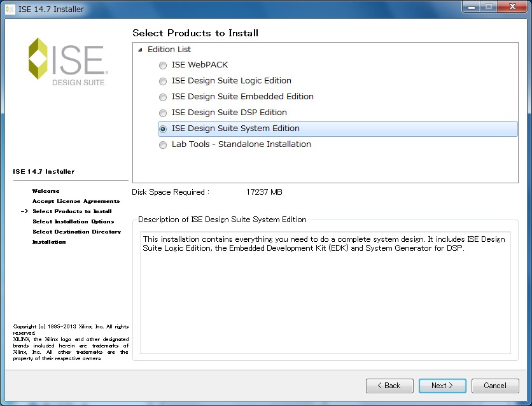Close the ISE 14.7 Installer window
This screenshot has width=532, height=406.
click(512, 7)
